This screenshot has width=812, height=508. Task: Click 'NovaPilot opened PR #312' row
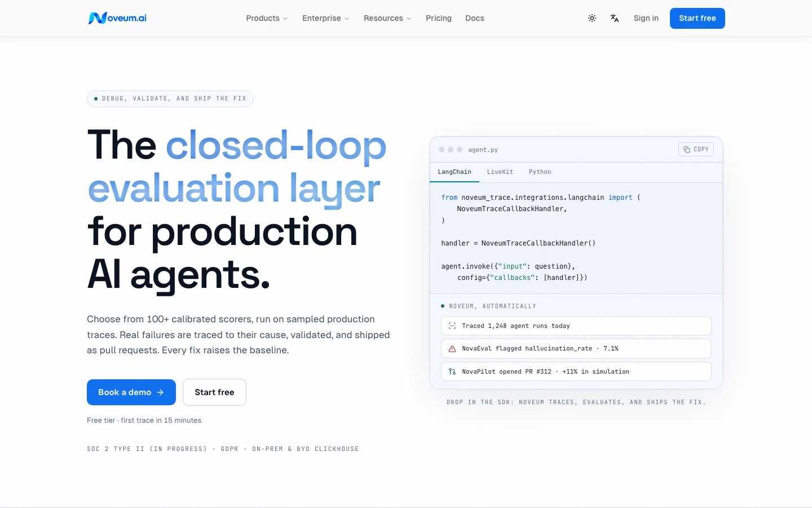(576, 371)
